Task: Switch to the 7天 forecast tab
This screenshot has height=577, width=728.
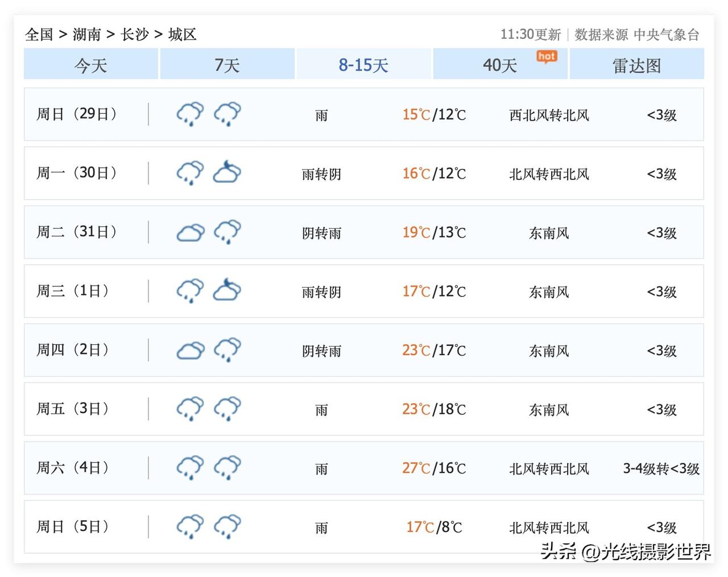Action: 227,64
